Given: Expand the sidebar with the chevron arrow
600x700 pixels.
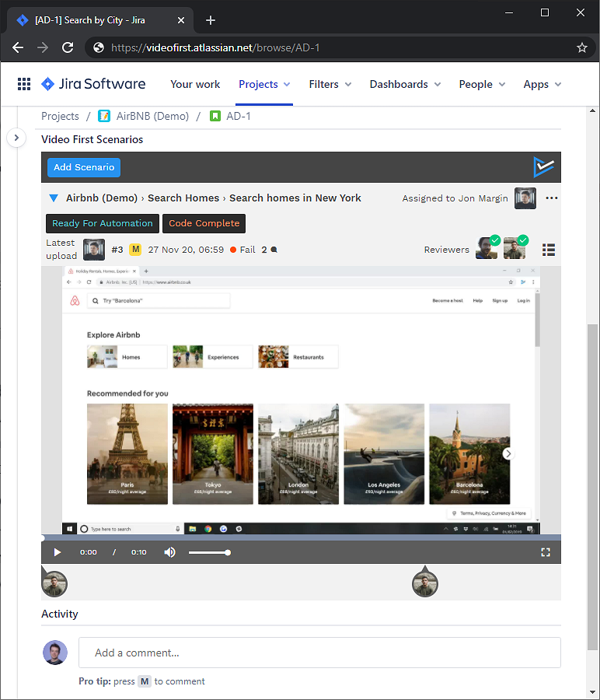Looking at the screenshot, I should 17,138.
